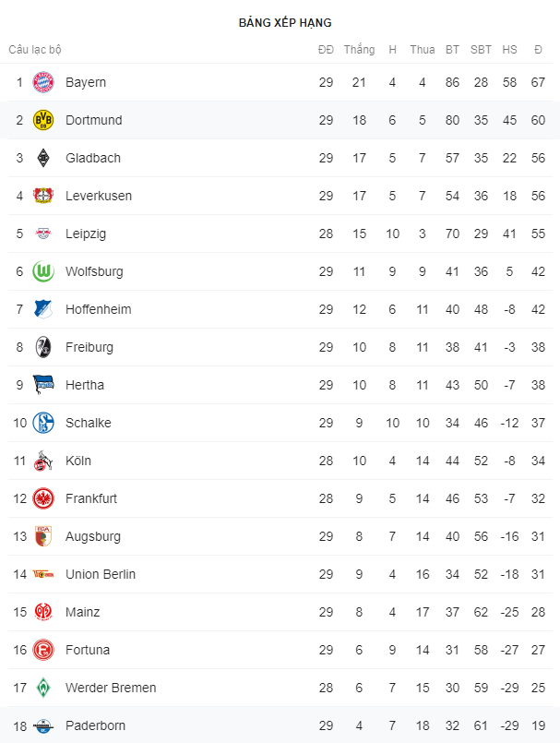Click the Schalke club logo
The image size is (560, 743).
(43, 423)
